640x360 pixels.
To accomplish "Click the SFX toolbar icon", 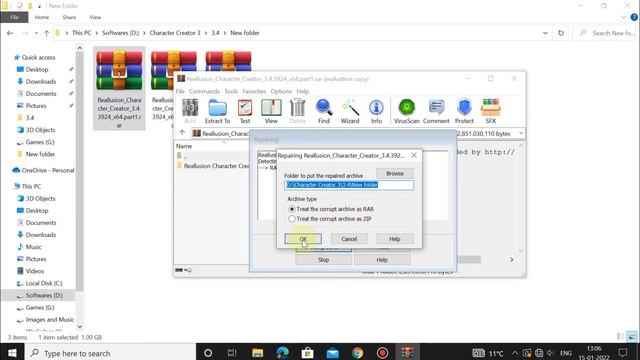I will [x=491, y=111].
